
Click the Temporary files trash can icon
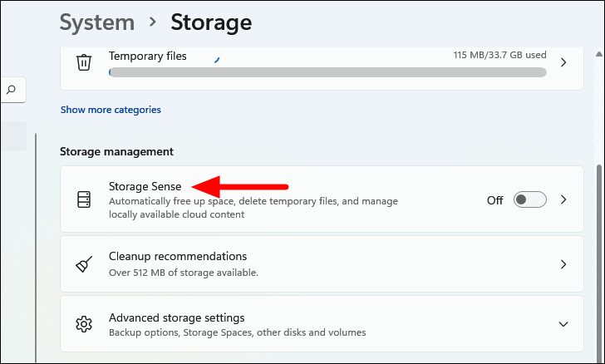point(83,62)
